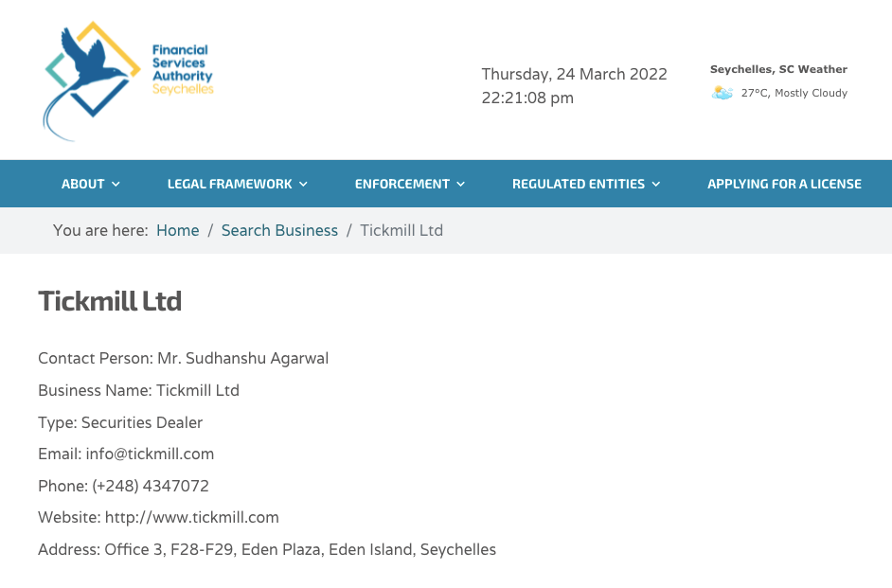This screenshot has width=892, height=588.
Task: Click the Tickmill Ltd breadcrumb item
Action: [401, 230]
